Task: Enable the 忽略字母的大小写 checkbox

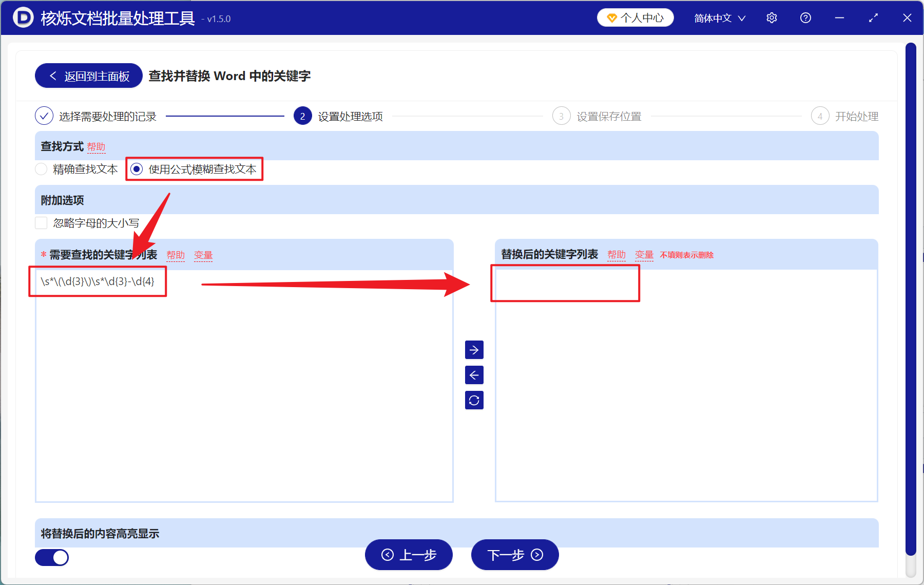Action: coord(41,222)
